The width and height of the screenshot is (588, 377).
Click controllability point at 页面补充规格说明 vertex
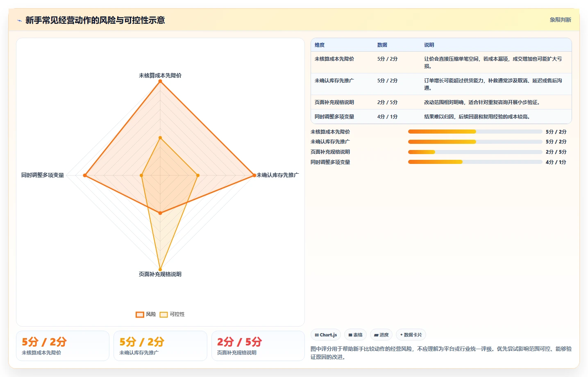tap(160, 270)
